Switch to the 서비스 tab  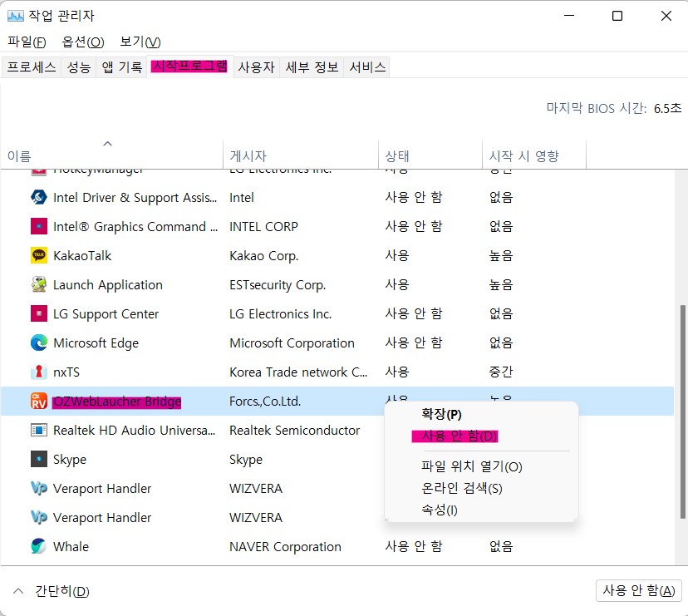coord(367,67)
